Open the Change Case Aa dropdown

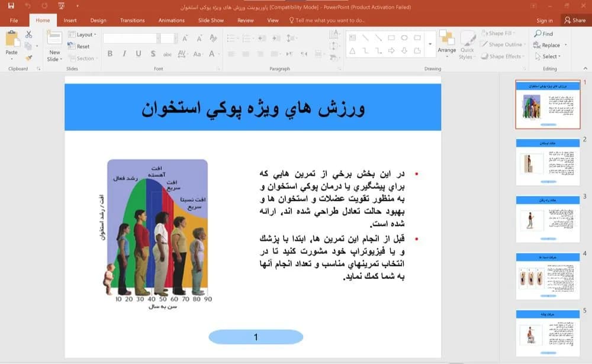[197, 54]
